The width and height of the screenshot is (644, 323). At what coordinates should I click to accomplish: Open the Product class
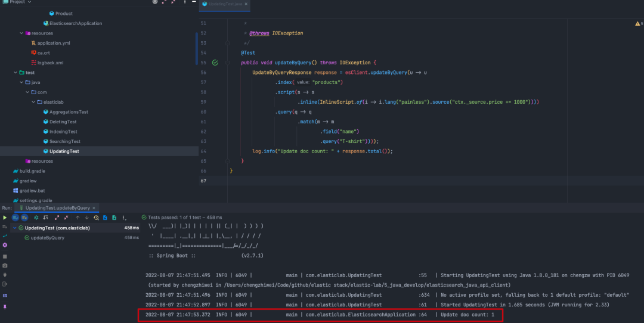[x=61, y=14]
